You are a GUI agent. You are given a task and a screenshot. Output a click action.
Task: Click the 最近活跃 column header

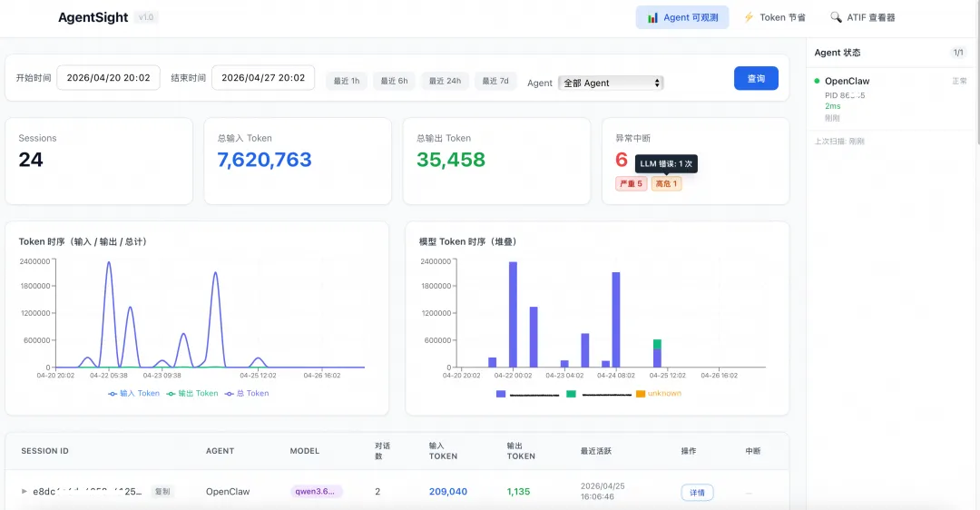595,451
